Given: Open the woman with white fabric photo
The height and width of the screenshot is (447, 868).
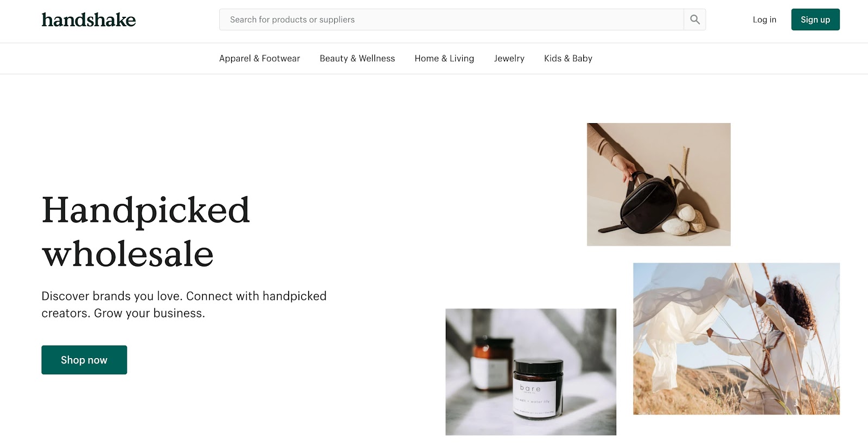Looking at the screenshot, I should click(x=736, y=339).
